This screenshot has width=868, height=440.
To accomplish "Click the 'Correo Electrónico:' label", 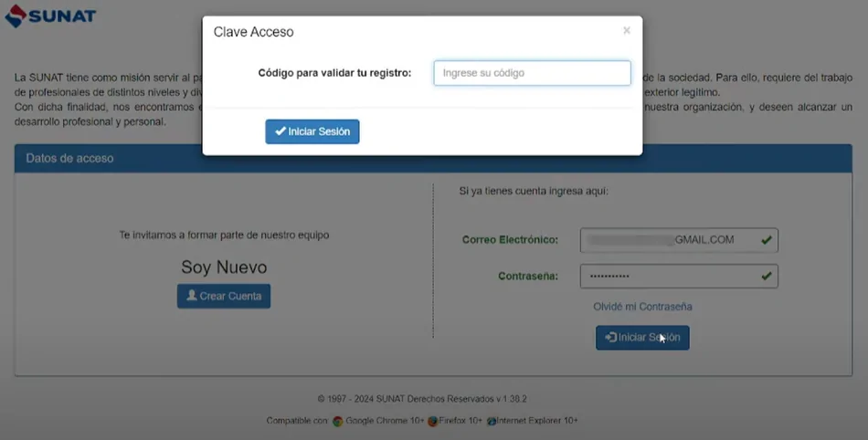I will 523,240.
